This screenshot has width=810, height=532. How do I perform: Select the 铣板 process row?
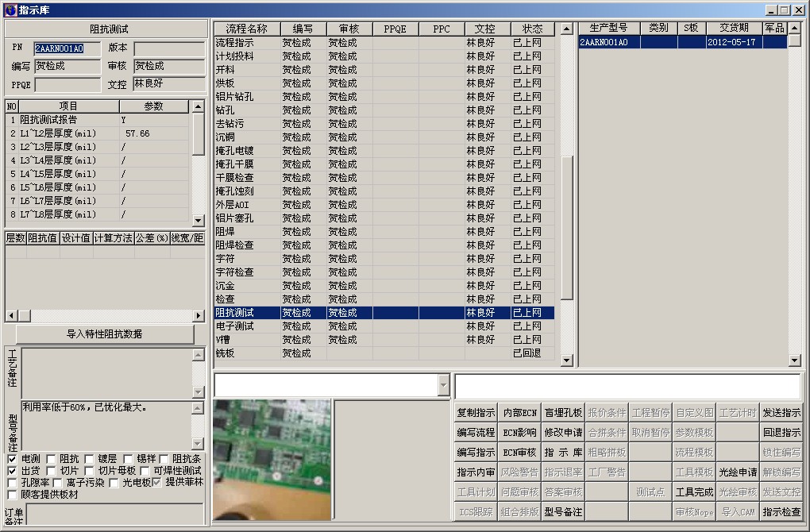pos(384,353)
